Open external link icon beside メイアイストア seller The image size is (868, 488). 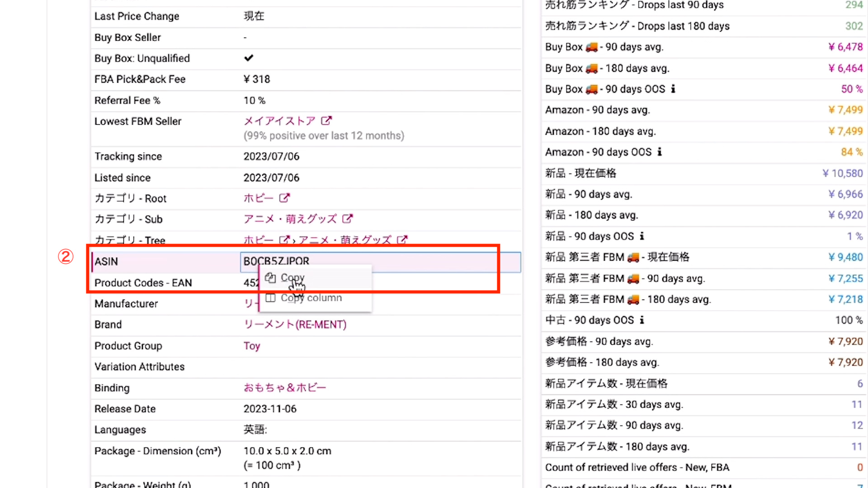[326, 121]
